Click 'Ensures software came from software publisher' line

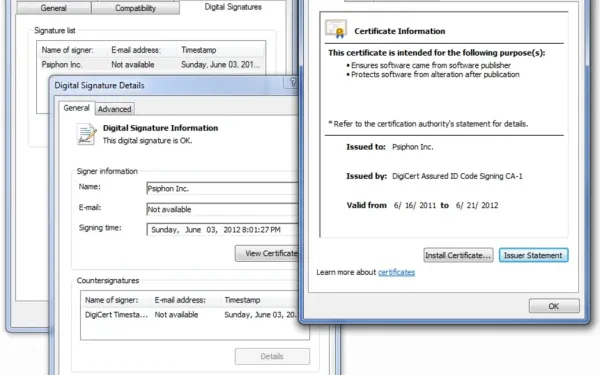click(431, 65)
